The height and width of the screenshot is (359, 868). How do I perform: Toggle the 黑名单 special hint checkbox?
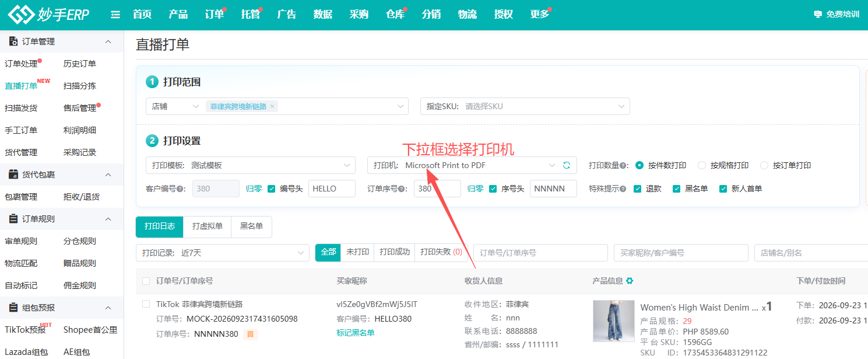pyautogui.click(x=676, y=189)
